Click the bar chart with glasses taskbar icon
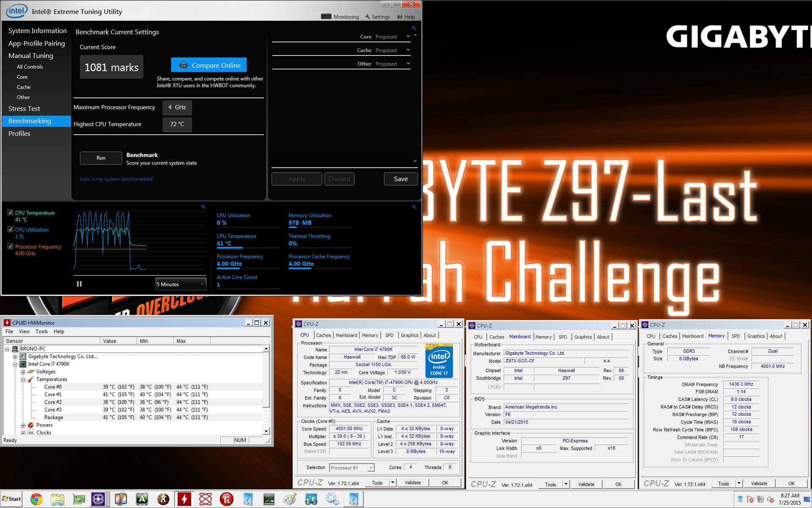Screen dimensions: 812x508 (311, 500)
